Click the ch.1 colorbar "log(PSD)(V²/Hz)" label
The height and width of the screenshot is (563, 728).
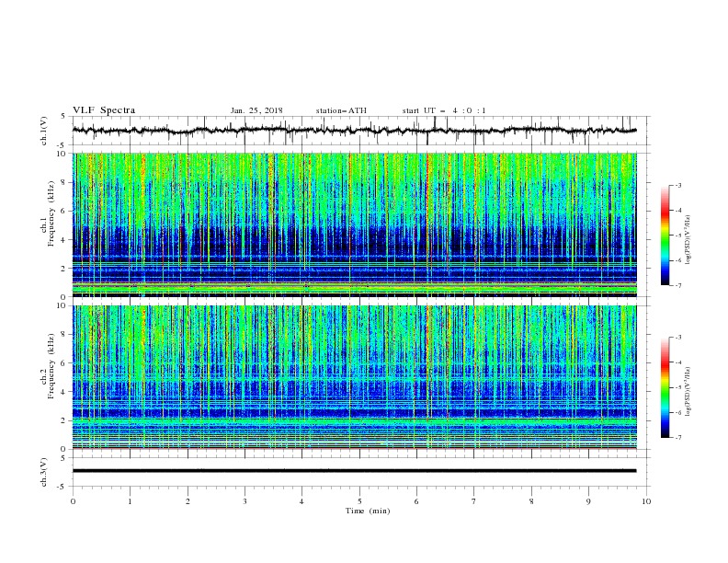(x=688, y=240)
